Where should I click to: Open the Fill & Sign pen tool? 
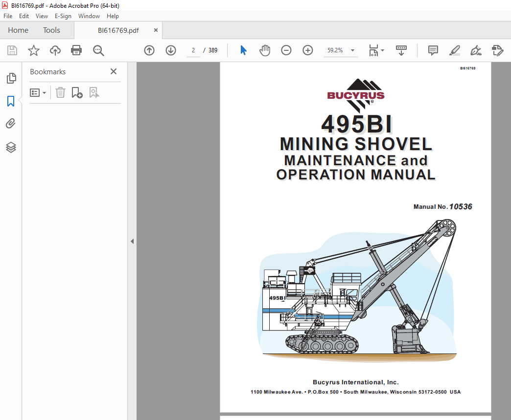476,50
